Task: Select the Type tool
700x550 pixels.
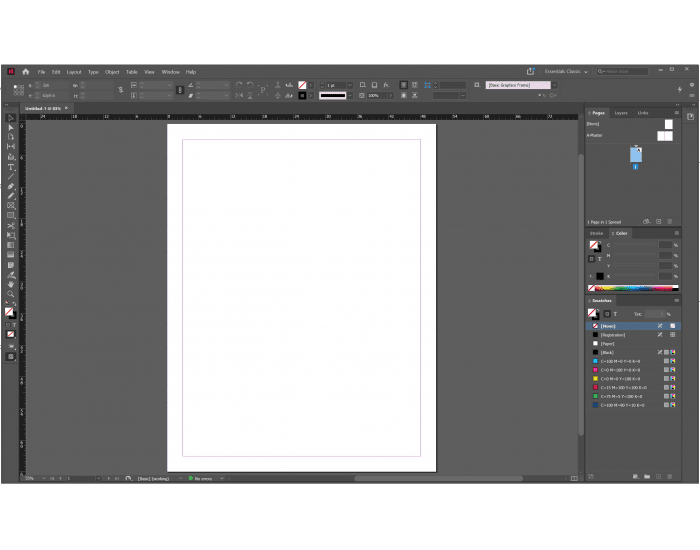Action: click(x=11, y=167)
